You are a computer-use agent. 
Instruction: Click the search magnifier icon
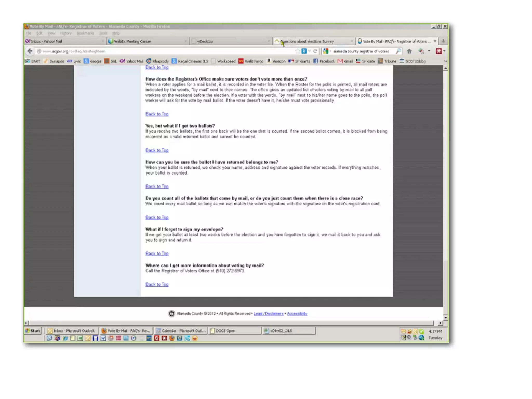(398, 51)
